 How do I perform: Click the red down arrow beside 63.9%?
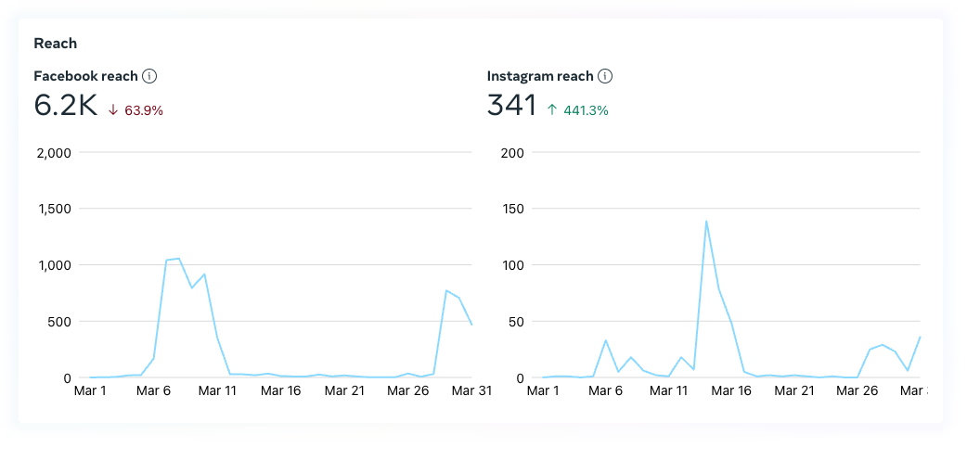click(x=113, y=110)
